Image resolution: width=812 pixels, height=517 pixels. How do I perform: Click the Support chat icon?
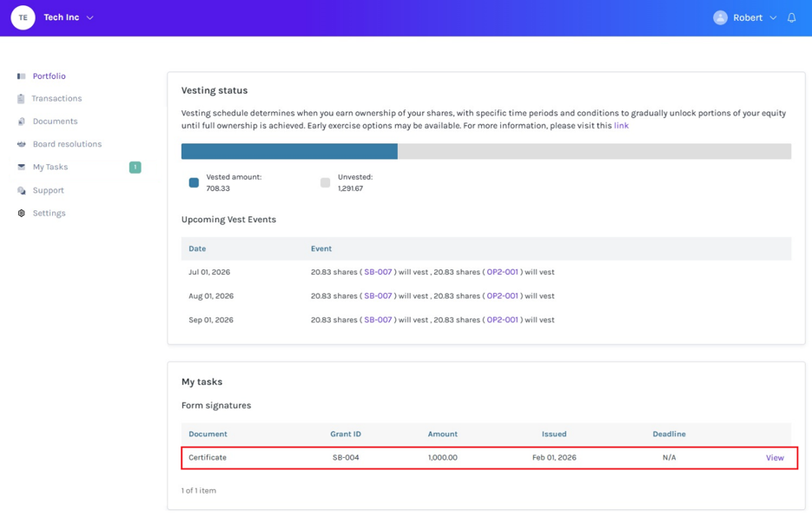21,190
